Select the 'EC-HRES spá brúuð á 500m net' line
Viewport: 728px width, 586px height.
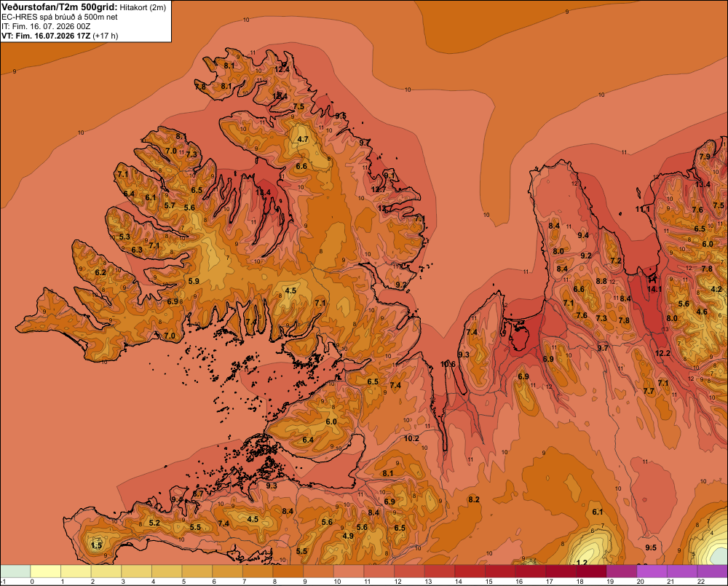coord(60,17)
